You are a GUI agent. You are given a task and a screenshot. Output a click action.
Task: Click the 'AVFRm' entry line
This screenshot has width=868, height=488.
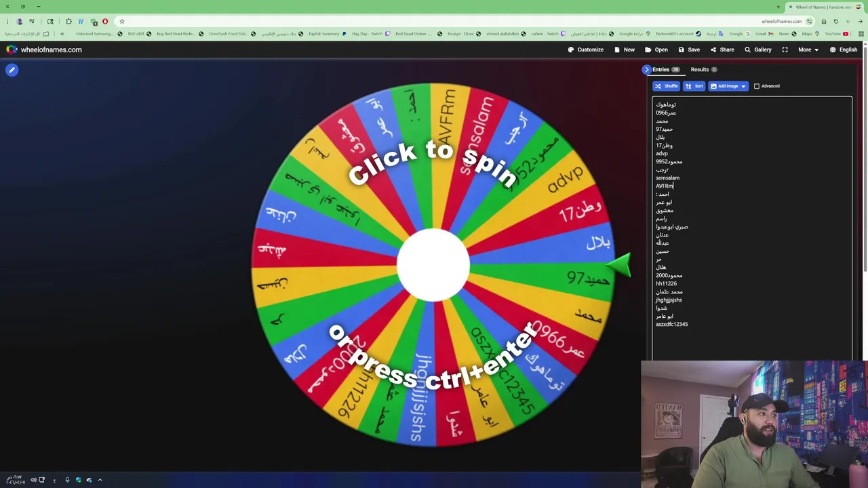coord(664,186)
